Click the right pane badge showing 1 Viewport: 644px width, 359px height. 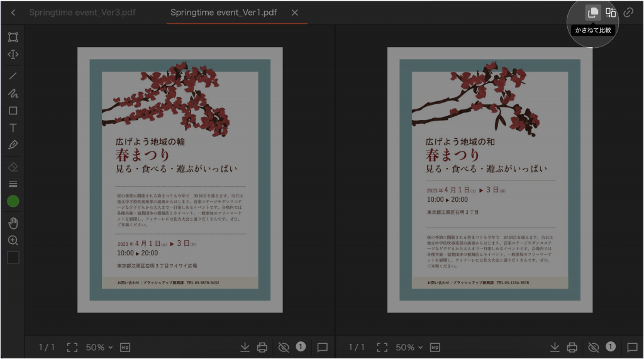click(x=611, y=346)
